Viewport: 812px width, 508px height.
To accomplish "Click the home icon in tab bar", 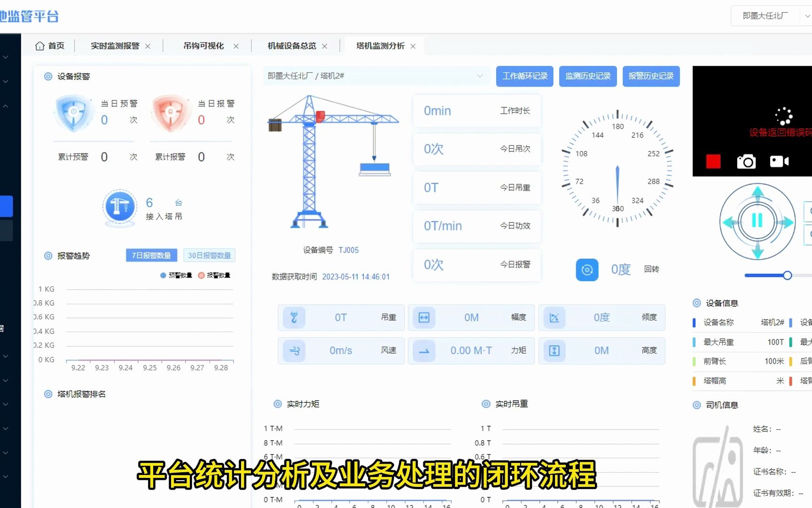I will pyautogui.click(x=40, y=46).
